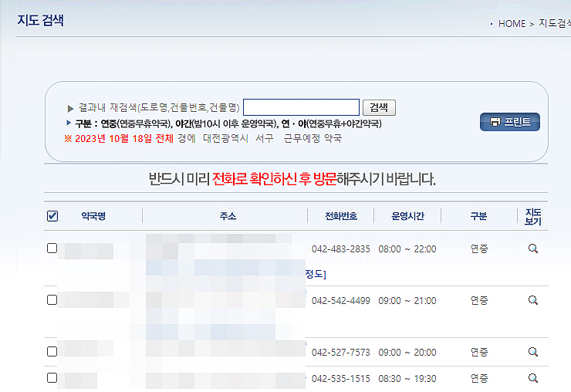Click the 운영시간 column header
Image resolution: width=571 pixels, height=392 pixels.
pos(408,216)
